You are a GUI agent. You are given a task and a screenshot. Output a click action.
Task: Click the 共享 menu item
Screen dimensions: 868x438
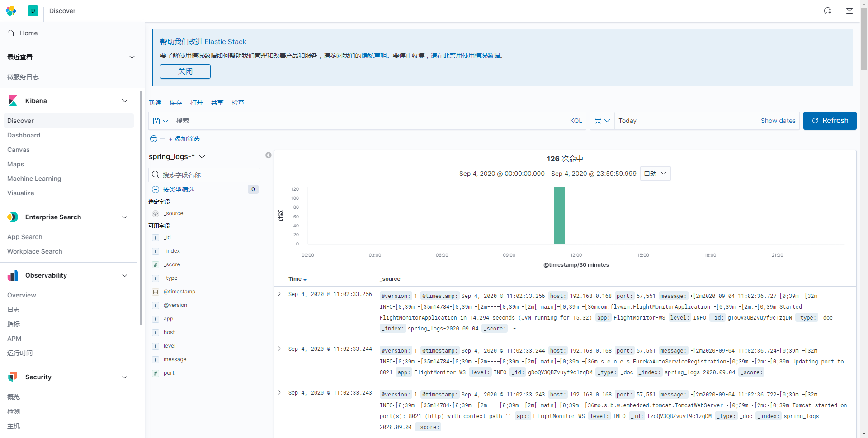point(217,103)
